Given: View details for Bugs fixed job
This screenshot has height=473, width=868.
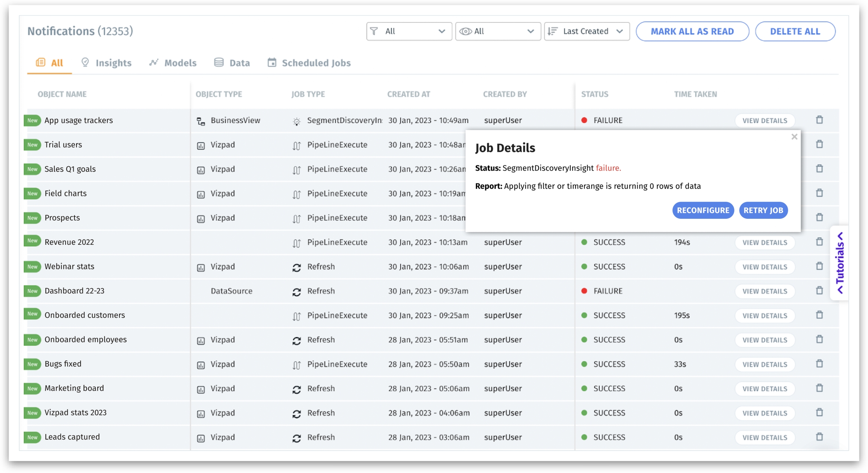Looking at the screenshot, I should point(764,364).
